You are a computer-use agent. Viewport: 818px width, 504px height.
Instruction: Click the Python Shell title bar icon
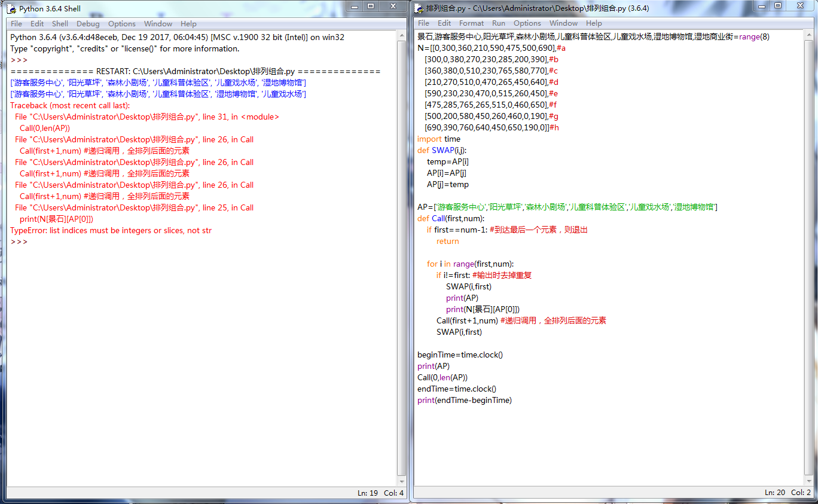11,9
